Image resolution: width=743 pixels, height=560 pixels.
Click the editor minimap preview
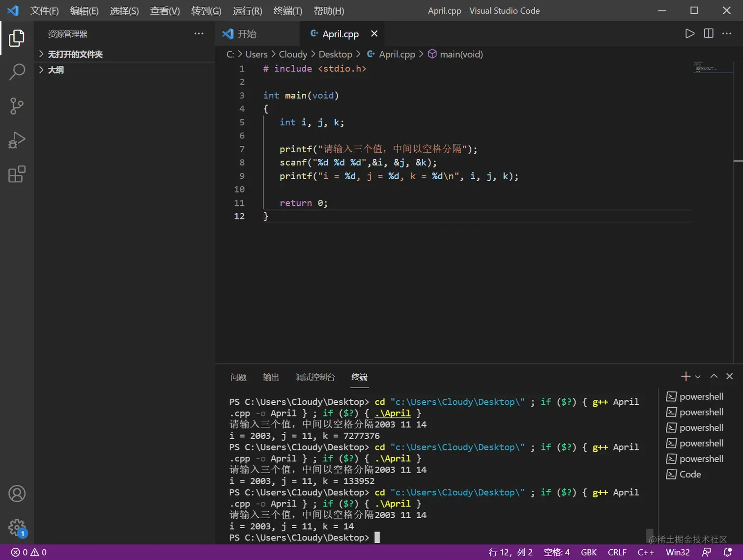pos(705,67)
